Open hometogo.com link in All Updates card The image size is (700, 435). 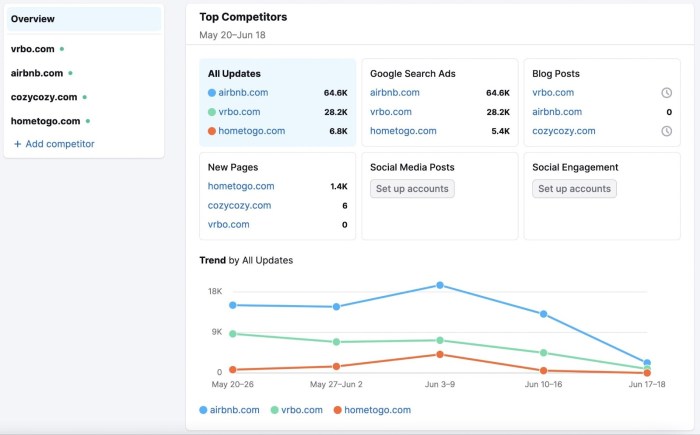click(252, 131)
